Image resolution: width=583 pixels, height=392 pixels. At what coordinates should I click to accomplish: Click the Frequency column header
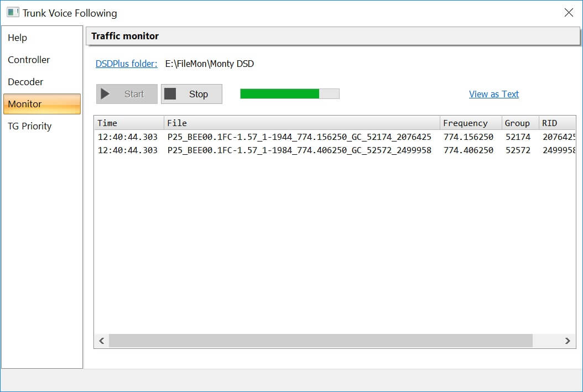(470, 123)
